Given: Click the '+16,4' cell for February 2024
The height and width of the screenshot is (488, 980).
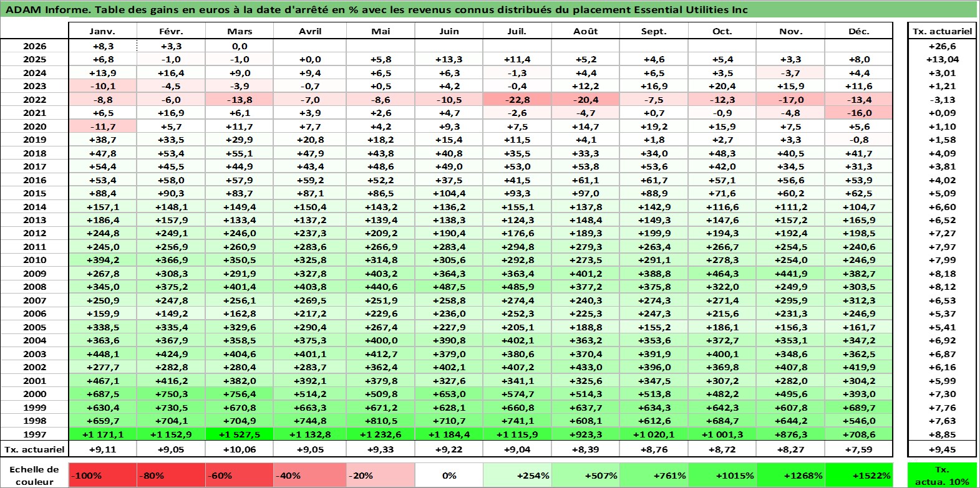Looking at the screenshot, I should pyautogui.click(x=172, y=73).
